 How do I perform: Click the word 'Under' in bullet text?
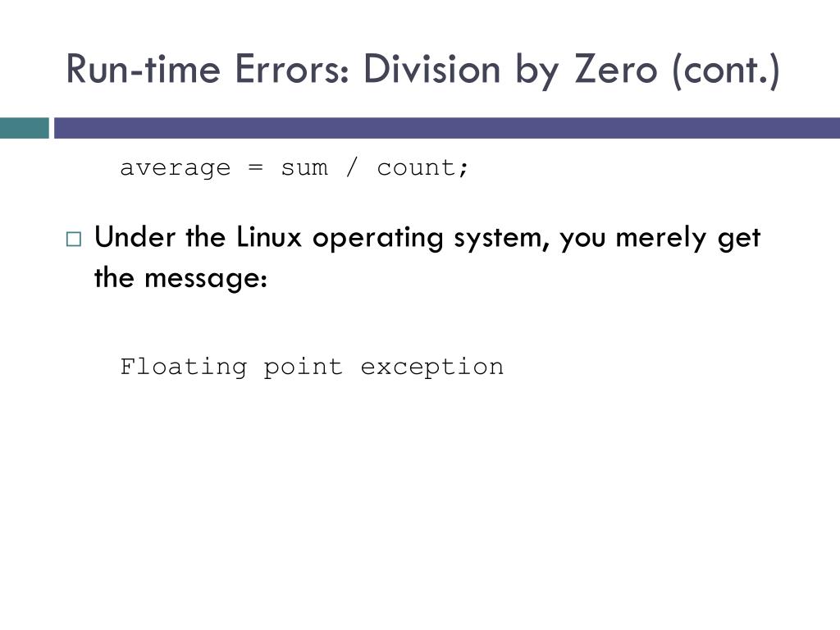pos(135,236)
